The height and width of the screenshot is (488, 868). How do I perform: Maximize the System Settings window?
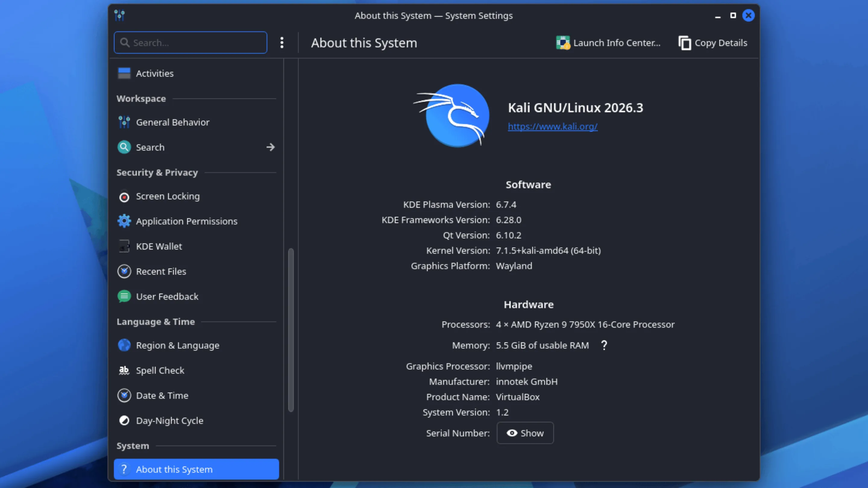coord(733,15)
